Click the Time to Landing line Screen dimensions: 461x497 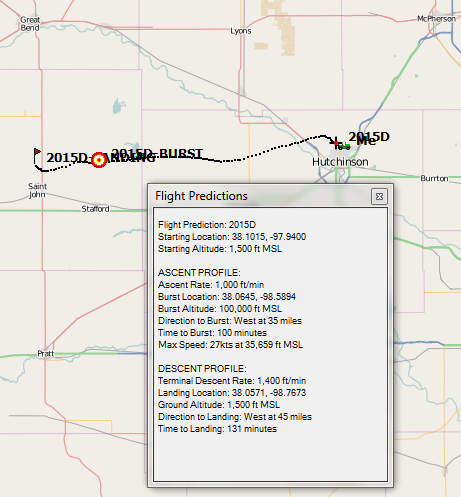pos(217,429)
